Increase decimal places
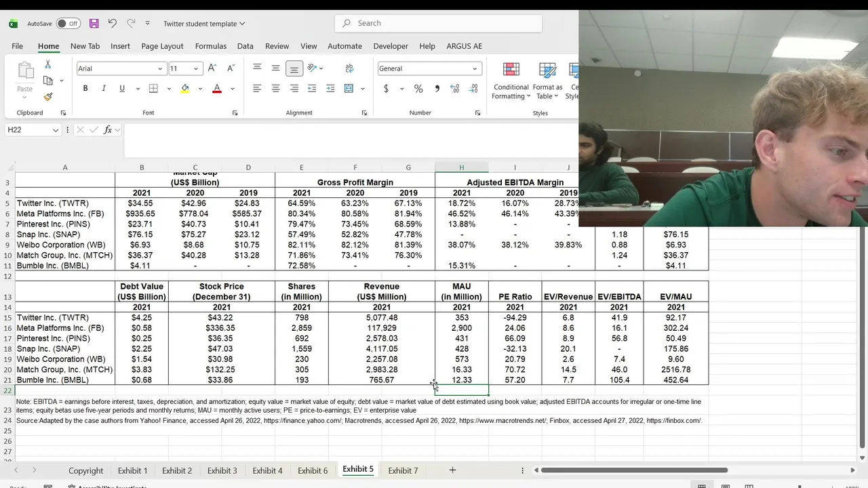This screenshot has height=488, width=868. (x=455, y=89)
